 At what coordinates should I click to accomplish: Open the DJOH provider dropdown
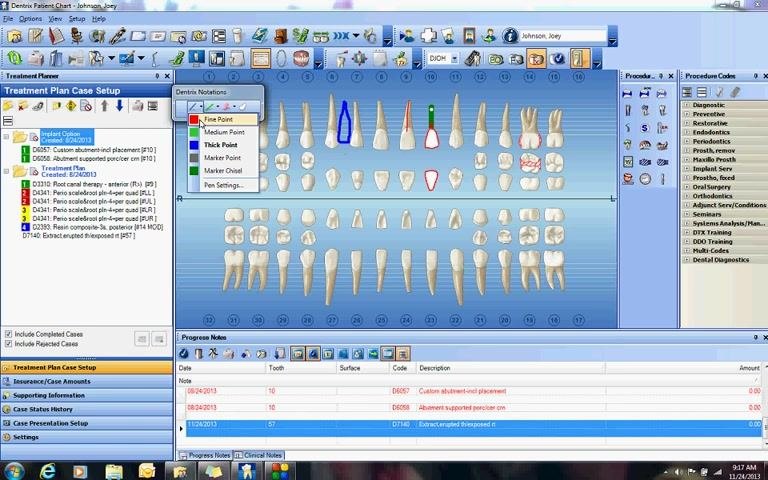(x=454, y=59)
